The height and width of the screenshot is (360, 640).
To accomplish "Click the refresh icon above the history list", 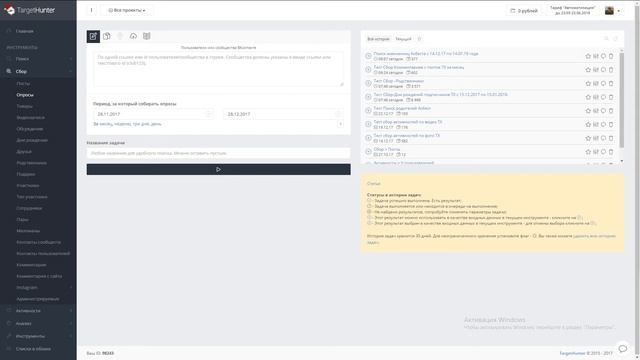I will coord(616,39).
